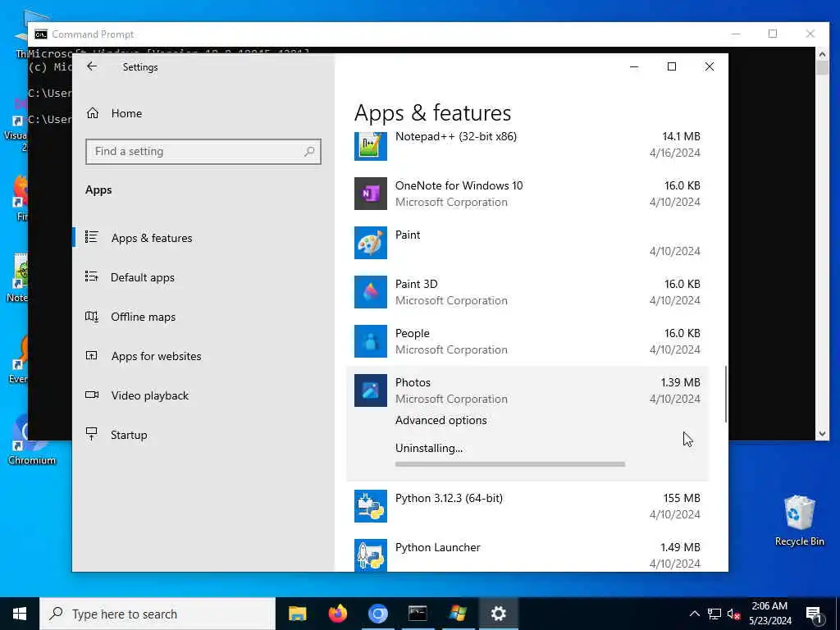Select the Paint 3D list entry name
The width and height of the screenshot is (840, 630).
[416, 284]
